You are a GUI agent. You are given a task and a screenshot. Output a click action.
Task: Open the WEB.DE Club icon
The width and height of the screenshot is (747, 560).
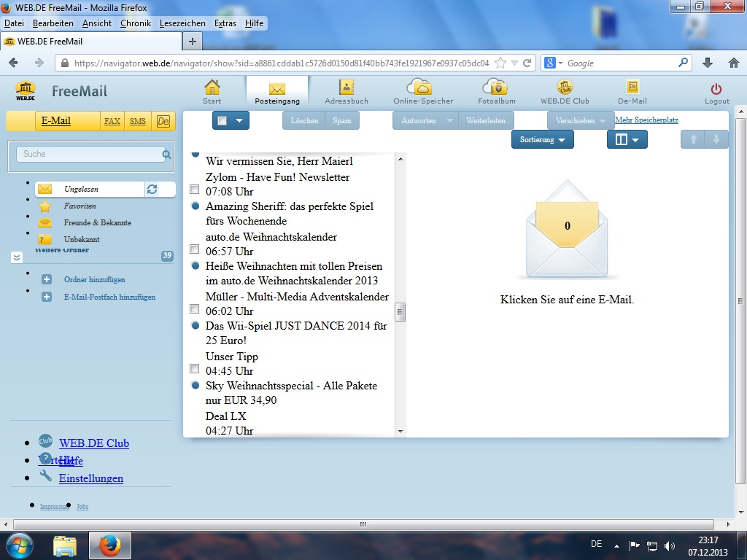(565, 87)
